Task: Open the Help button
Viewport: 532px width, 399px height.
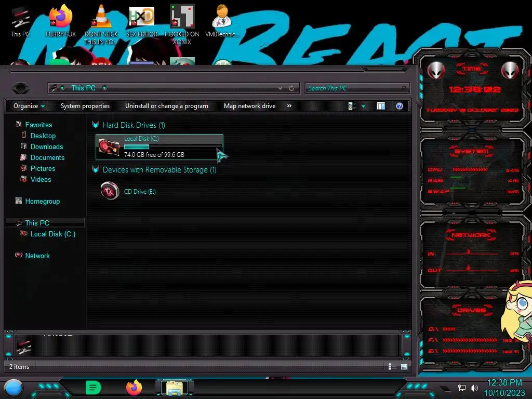Action: (400, 106)
